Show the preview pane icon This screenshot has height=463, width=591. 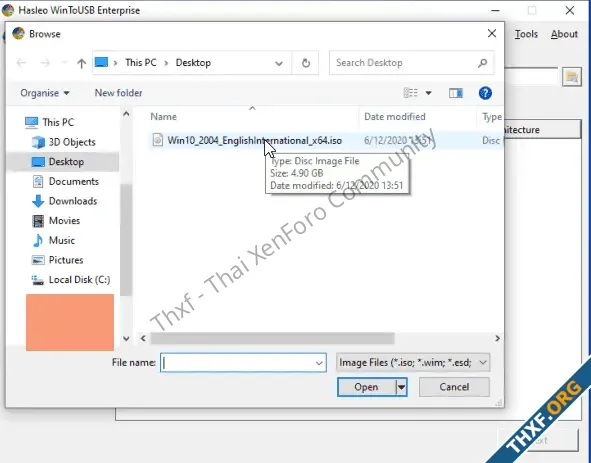click(x=456, y=93)
